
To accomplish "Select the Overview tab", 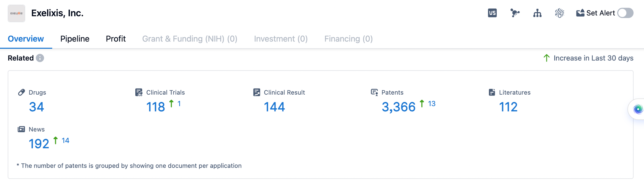I will pos(26,39).
